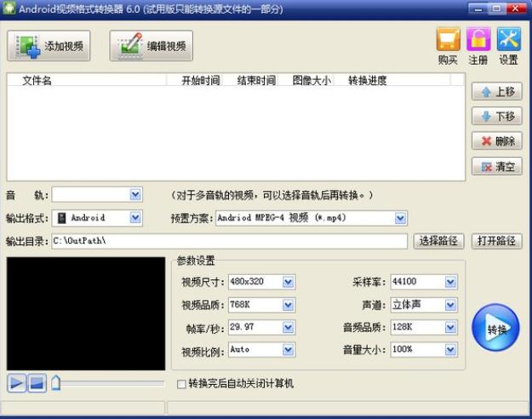Expand 预置方案 preset profile dropdown
Viewport: 532px width, 419px height.
(312, 218)
